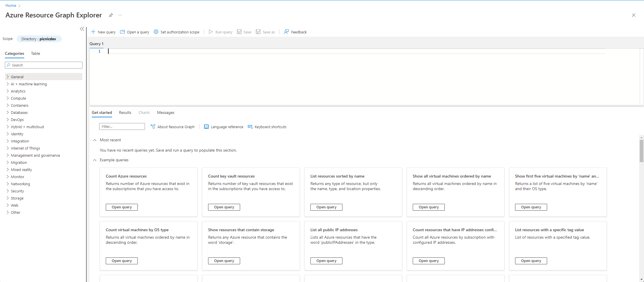
Task: Open the ellipsis more options menu
Action: coord(120,15)
